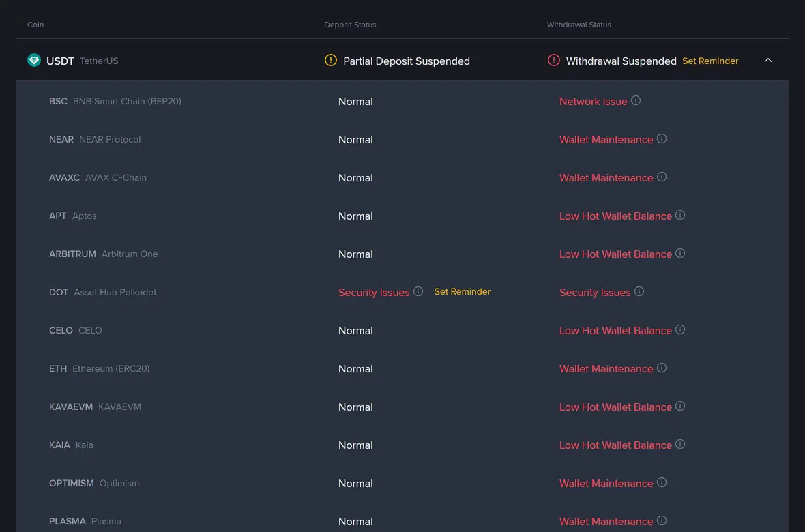Open info icon for KAIA Low Hot Wallet Balance

(680, 444)
